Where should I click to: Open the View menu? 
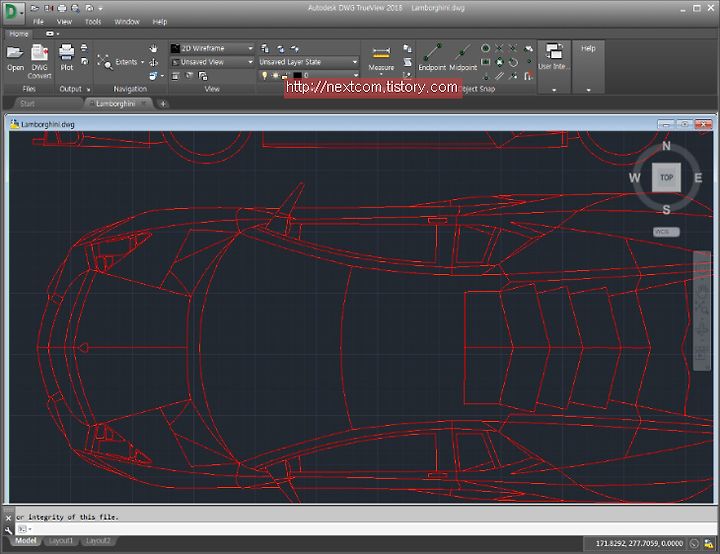tap(64, 22)
